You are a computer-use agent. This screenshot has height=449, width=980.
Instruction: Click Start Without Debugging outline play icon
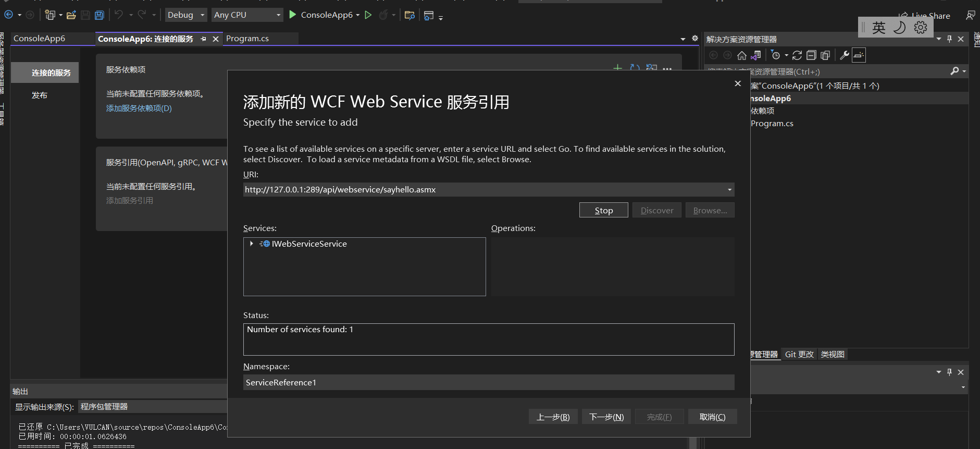tap(368, 15)
